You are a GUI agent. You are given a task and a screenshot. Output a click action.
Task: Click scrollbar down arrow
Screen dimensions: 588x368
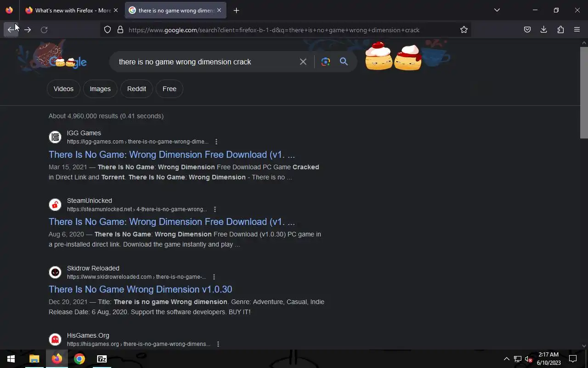tap(584, 346)
